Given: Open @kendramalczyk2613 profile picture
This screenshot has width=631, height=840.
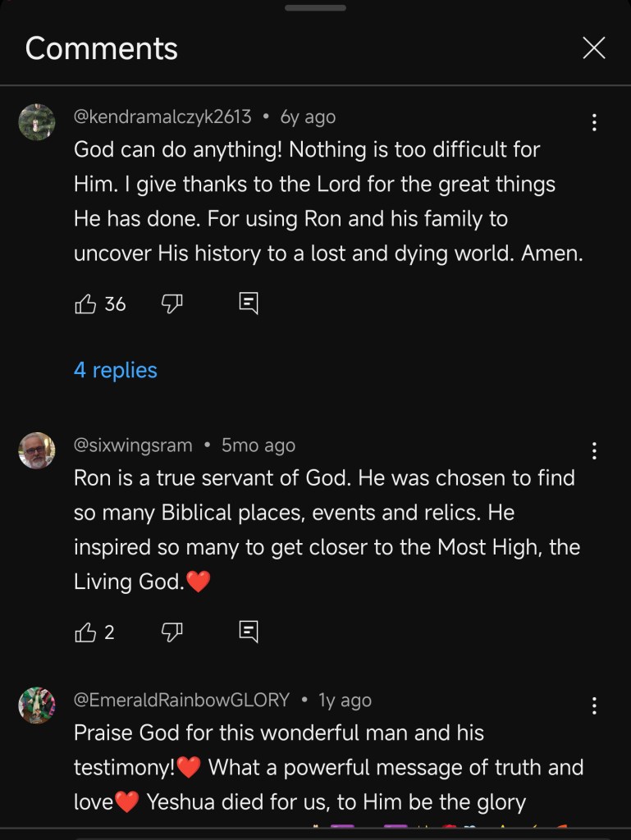Looking at the screenshot, I should coord(37,122).
